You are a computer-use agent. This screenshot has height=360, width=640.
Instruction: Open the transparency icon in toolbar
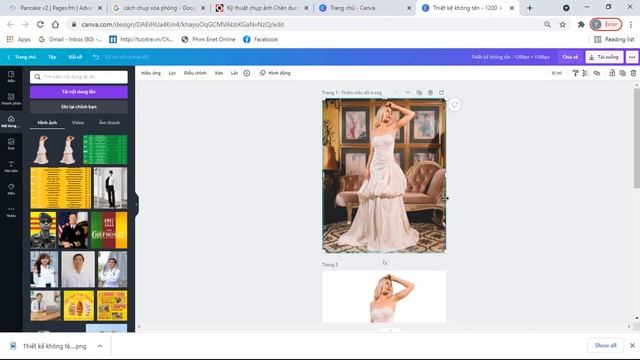586,73
